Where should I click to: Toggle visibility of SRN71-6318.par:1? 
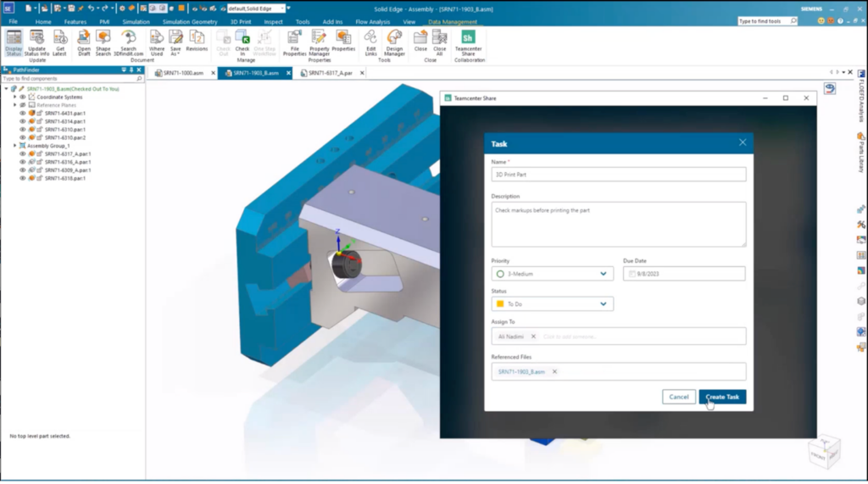pyautogui.click(x=23, y=178)
